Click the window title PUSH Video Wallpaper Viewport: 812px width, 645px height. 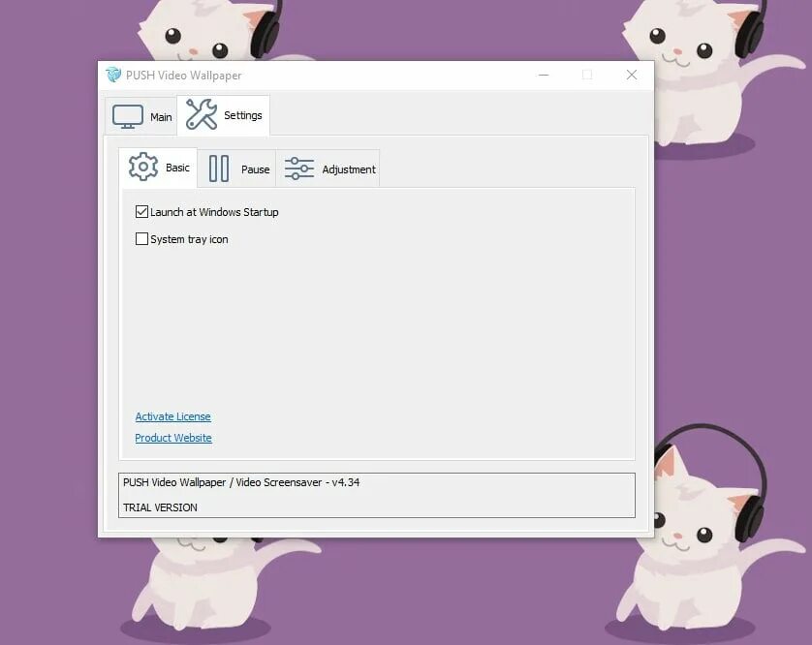click(x=184, y=76)
